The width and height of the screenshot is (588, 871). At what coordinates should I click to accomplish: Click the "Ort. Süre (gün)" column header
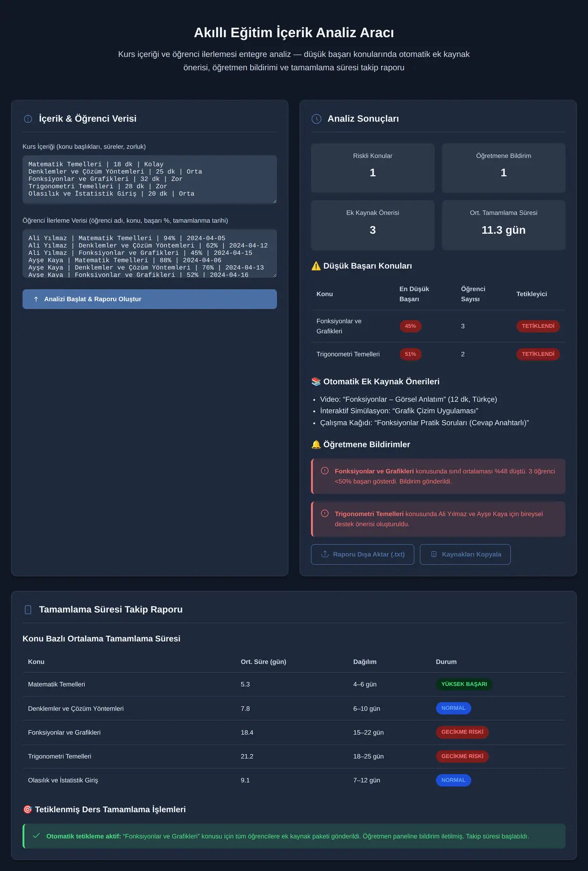click(264, 662)
